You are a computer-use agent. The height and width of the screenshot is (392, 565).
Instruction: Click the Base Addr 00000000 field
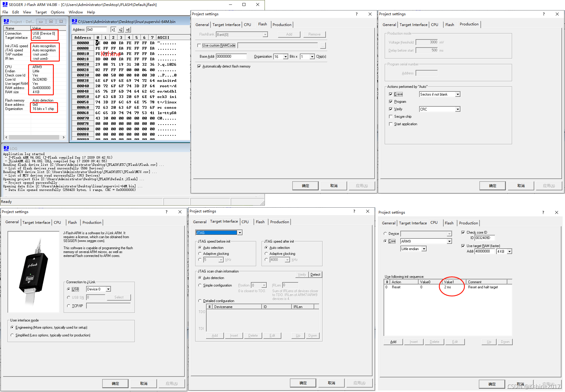(x=231, y=56)
